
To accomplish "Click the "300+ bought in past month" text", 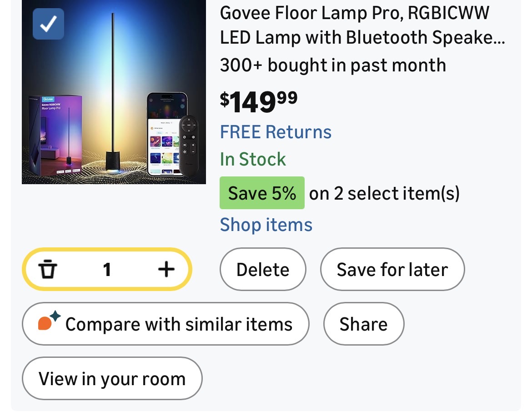I will click(332, 65).
